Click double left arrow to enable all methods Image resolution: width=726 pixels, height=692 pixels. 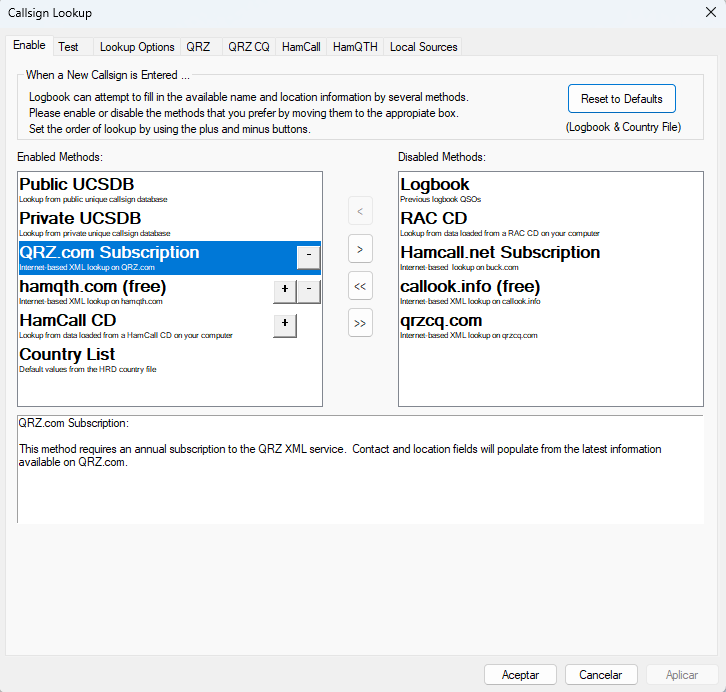360,286
